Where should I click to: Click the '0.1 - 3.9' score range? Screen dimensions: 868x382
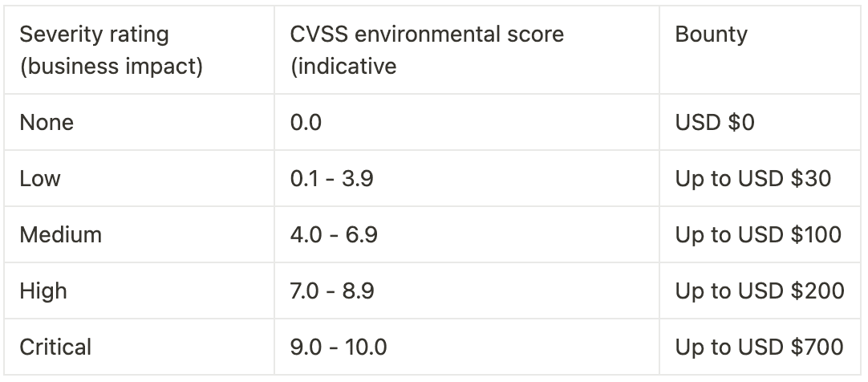tap(331, 178)
